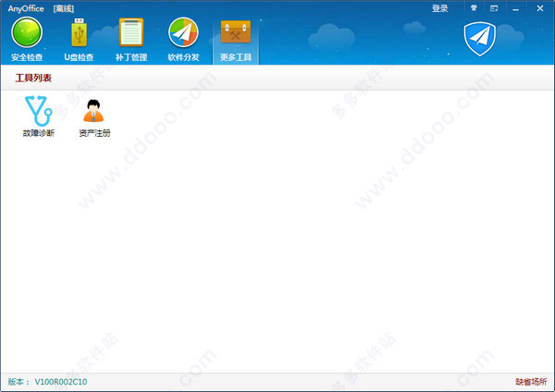Click the AnyOffice title text
555x392 pixels.
coord(26,9)
